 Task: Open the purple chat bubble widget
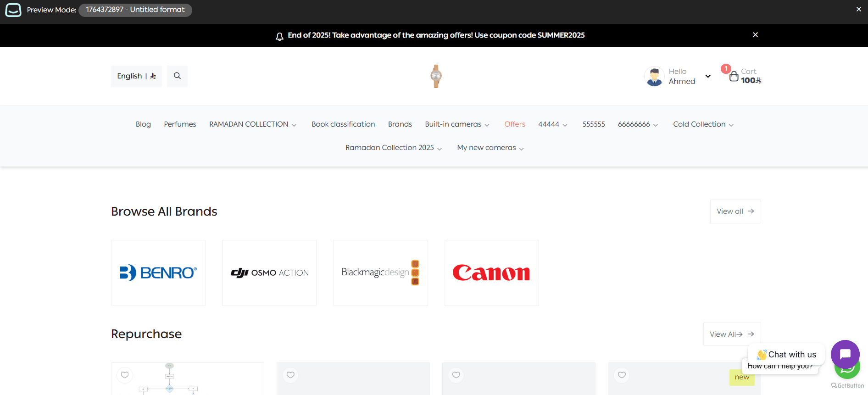[845, 354]
